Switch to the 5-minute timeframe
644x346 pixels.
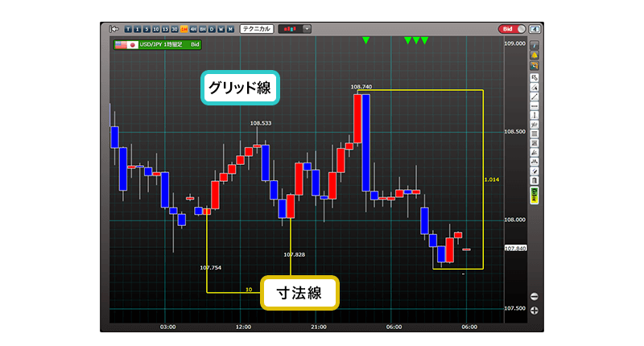(147, 29)
